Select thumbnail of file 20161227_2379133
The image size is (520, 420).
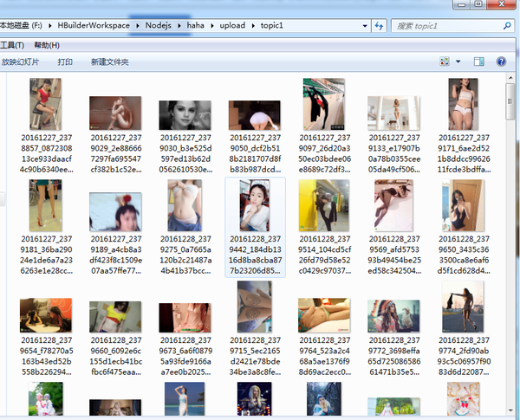click(x=393, y=113)
